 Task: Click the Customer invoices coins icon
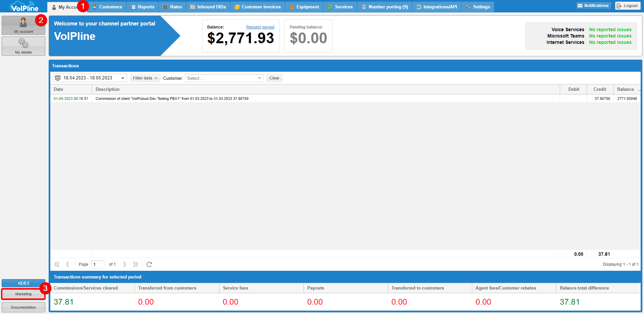pyautogui.click(x=237, y=7)
